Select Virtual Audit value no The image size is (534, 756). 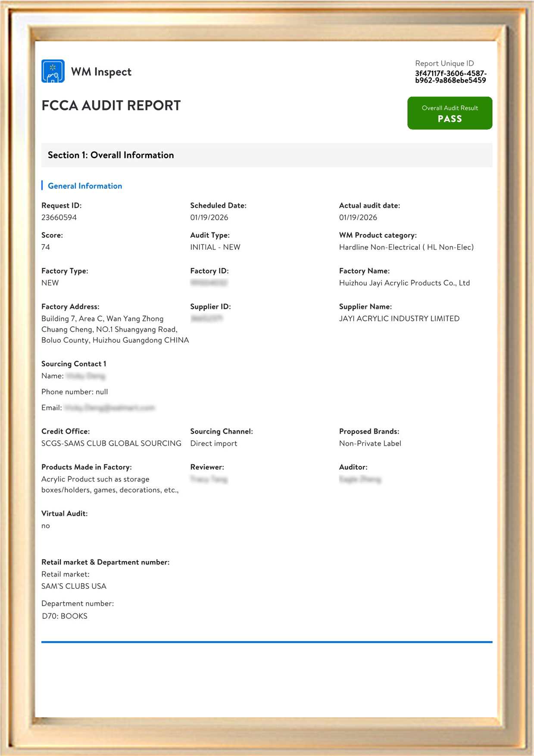click(x=46, y=526)
